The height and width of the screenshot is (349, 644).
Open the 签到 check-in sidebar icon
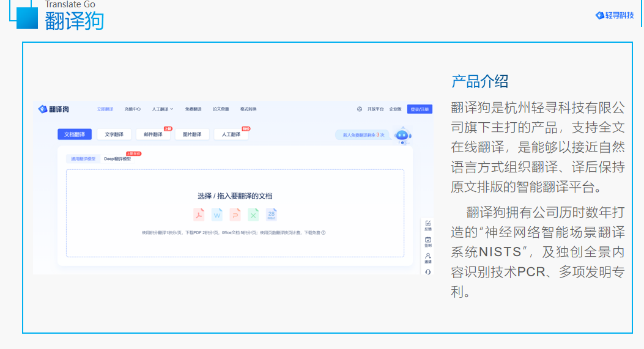tap(428, 242)
